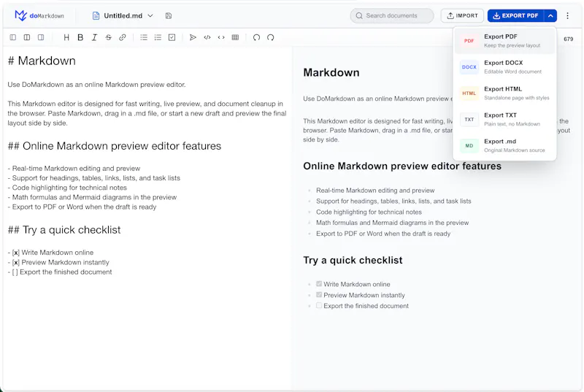Open the three-dot more options menu

pyautogui.click(x=567, y=15)
